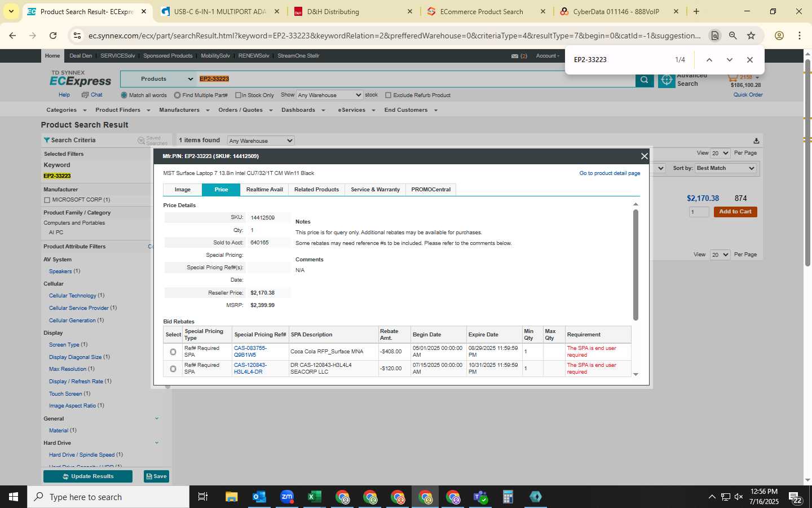Toggle In Stock Only checkbox
This screenshot has width=812, height=508.
(238, 95)
